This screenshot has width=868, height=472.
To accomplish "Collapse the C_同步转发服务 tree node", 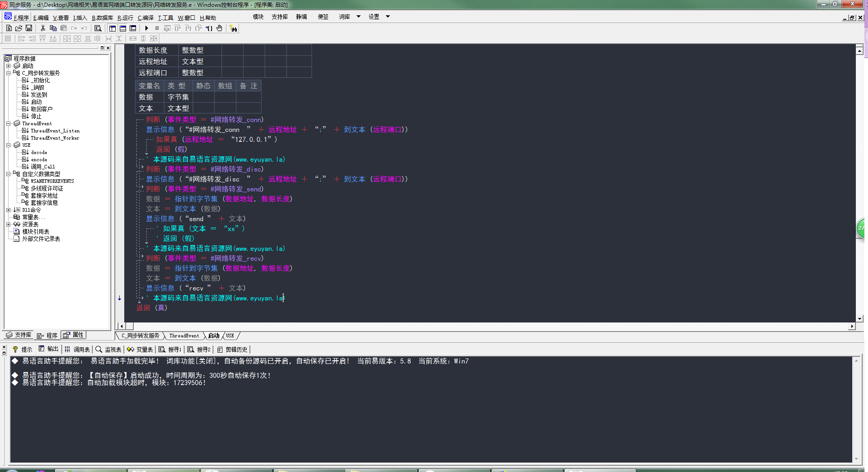I will (x=8, y=73).
